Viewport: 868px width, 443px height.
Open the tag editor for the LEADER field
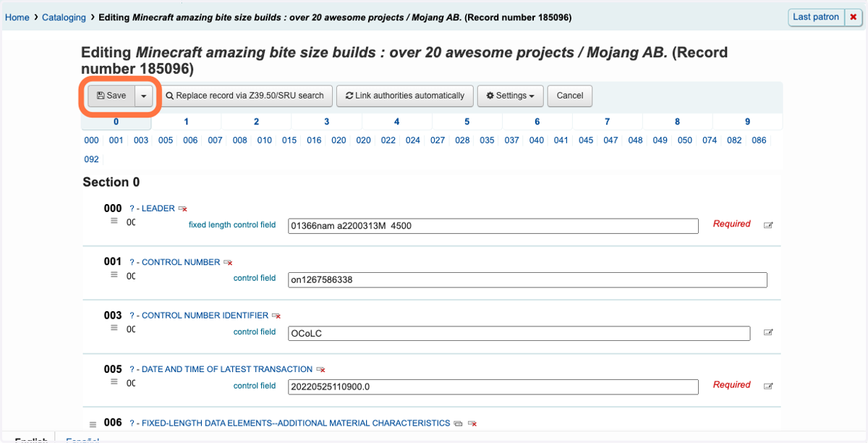(768, 225)
